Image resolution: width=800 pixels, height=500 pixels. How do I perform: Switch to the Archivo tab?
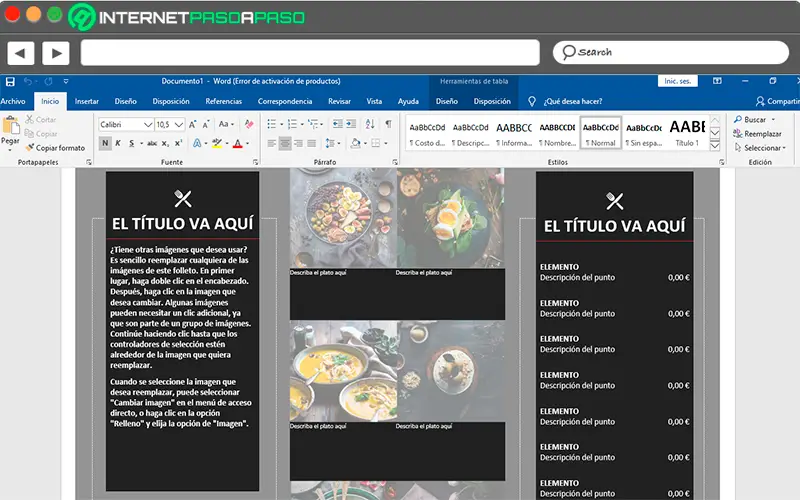coord(13,101)
